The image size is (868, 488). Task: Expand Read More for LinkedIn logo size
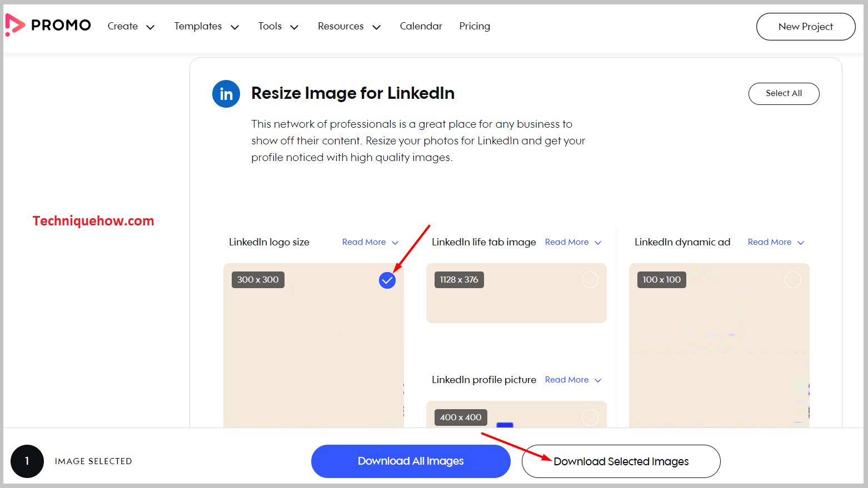coord(370,242)
